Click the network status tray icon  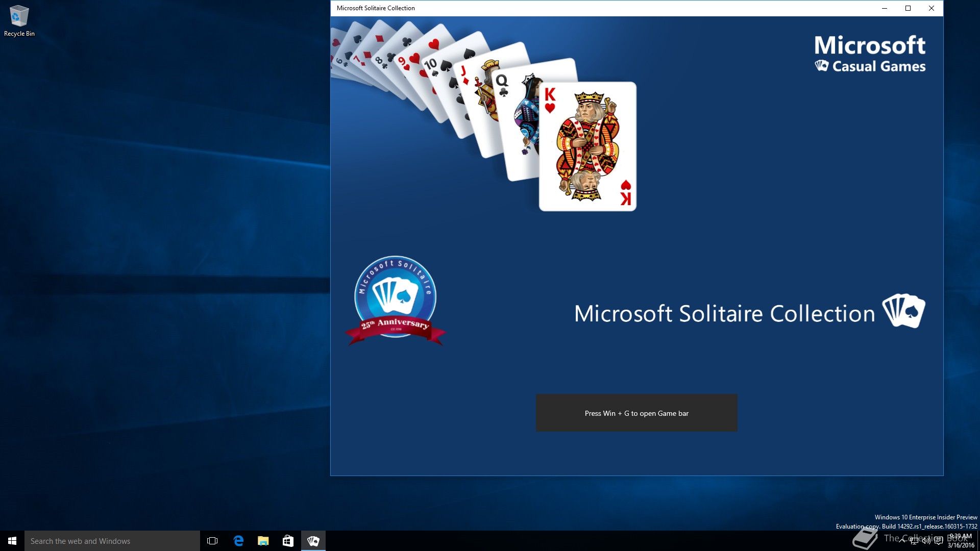point(914,541)
